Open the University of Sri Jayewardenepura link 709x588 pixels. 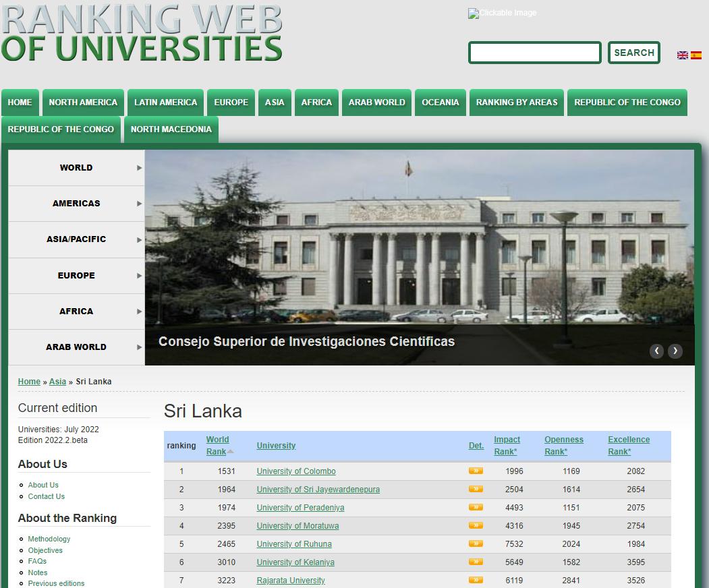tap(318, 489)
